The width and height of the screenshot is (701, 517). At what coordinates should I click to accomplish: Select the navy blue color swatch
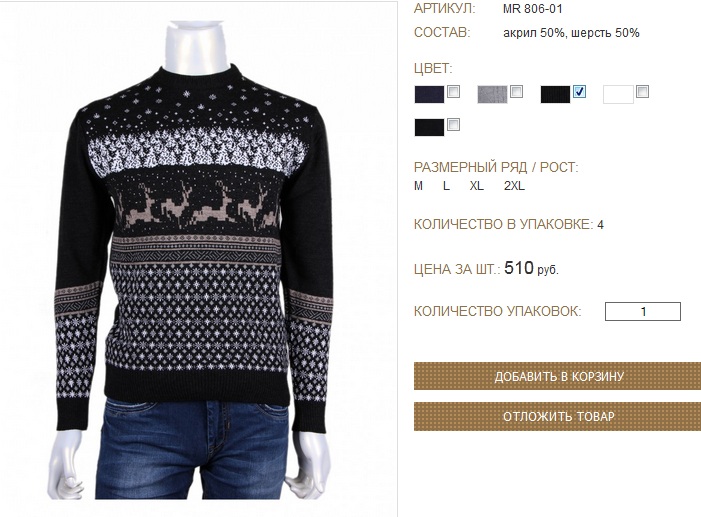coord(429,94)
